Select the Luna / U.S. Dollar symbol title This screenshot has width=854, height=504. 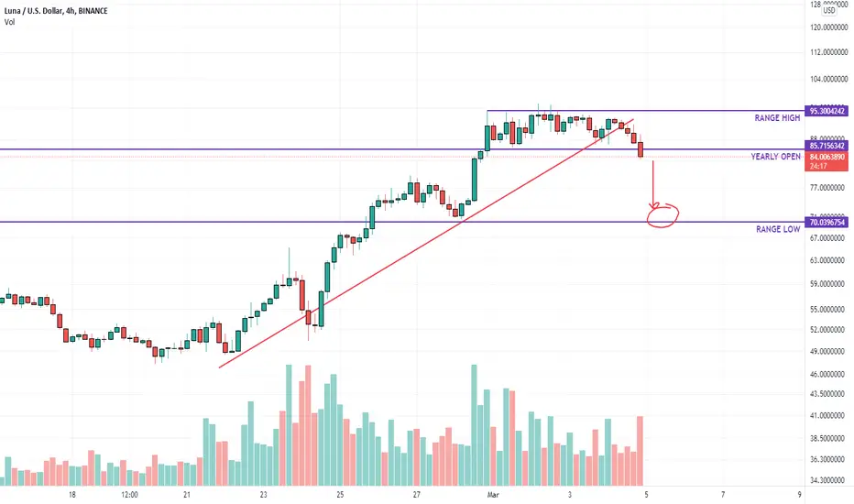56,10
